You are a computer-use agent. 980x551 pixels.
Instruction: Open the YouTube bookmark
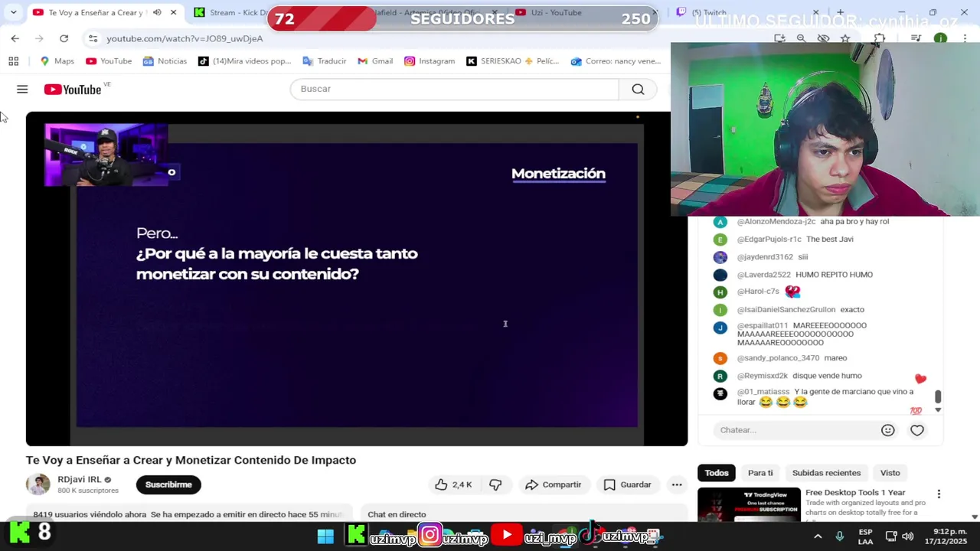(109, 61)
